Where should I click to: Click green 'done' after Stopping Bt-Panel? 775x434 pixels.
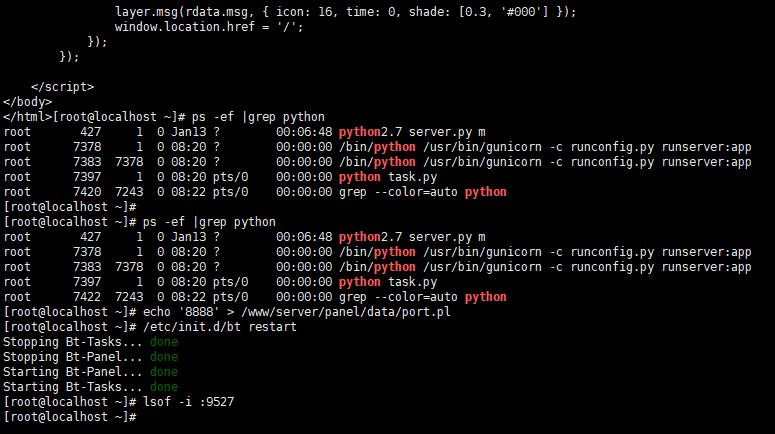point(164,357)
